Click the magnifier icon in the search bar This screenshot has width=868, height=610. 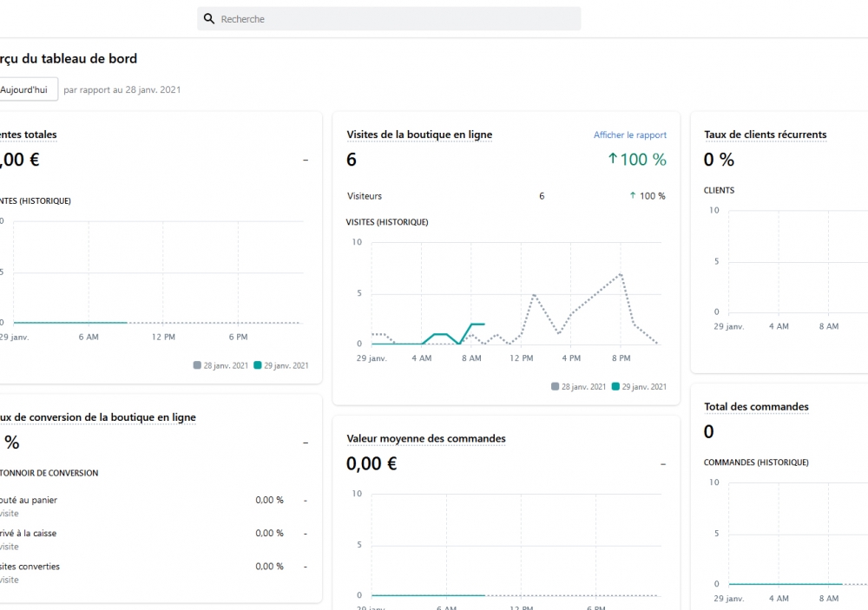pos(209,19)
